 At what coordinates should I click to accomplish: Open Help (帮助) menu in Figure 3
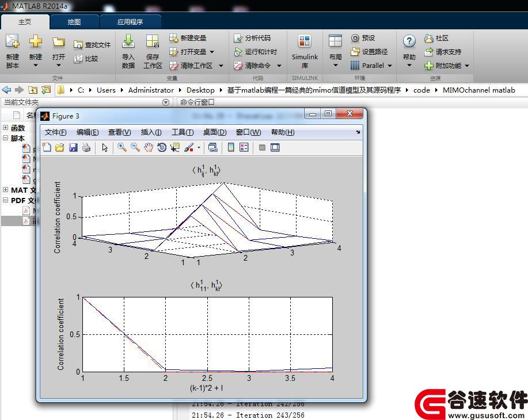click(283, 132)
